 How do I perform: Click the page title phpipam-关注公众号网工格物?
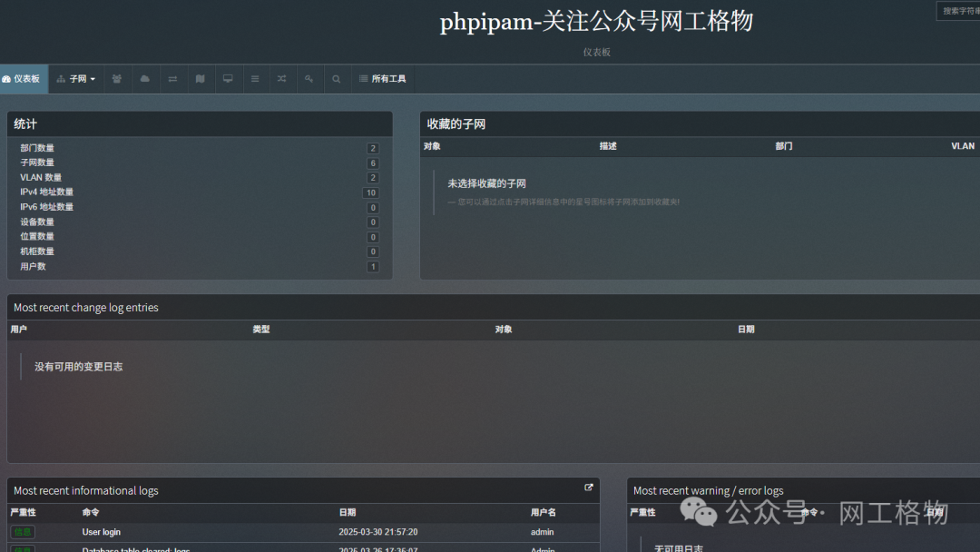pos(596,21)
